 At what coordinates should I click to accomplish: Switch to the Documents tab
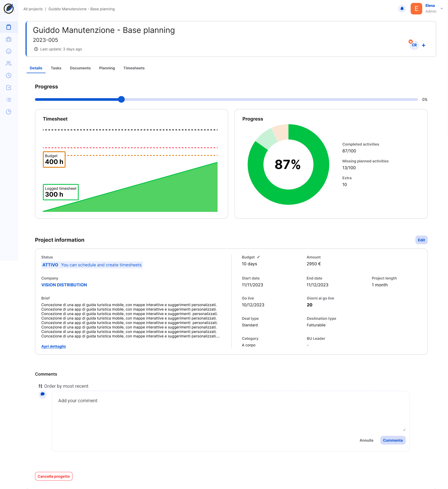(80, 68)
